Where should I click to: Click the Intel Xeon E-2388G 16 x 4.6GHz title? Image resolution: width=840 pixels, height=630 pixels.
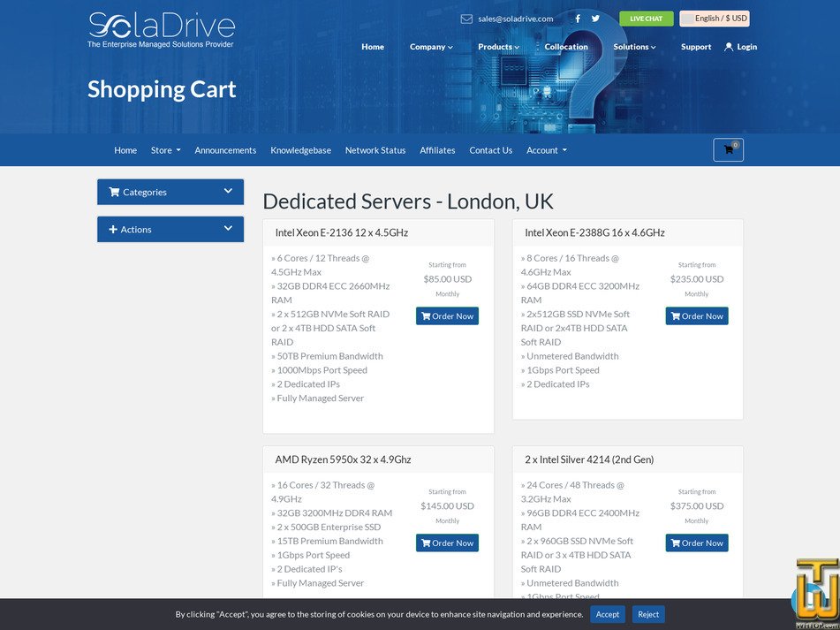pyautogui.click(x=594, y=232)
